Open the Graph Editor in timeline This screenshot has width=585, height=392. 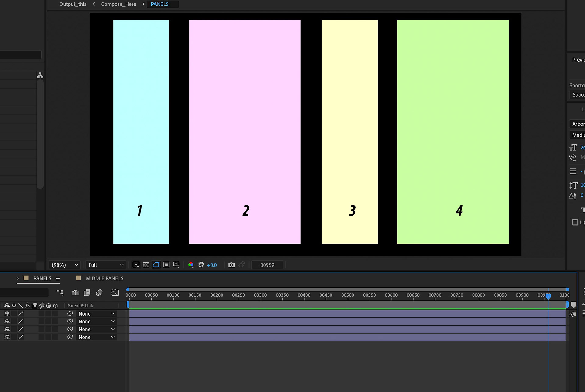[x=115, y=293]
